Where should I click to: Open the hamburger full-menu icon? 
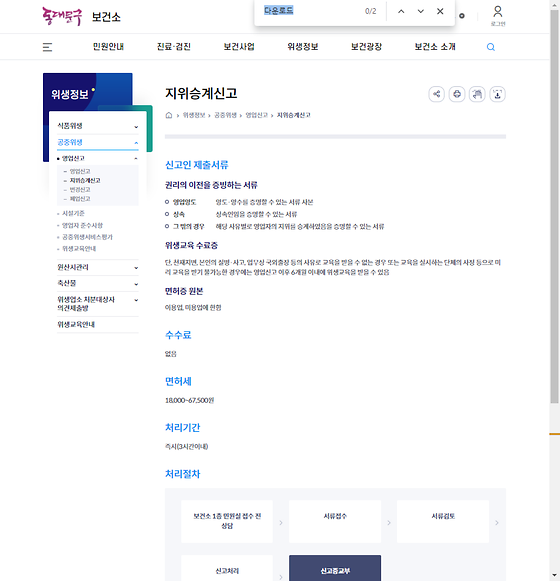[x=47, y=47]
